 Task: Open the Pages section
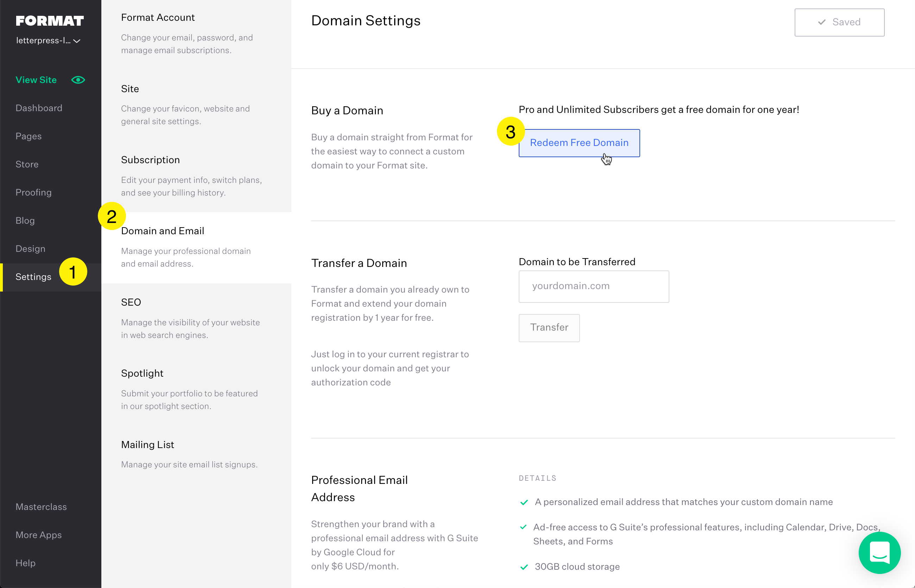click(29, 136)
